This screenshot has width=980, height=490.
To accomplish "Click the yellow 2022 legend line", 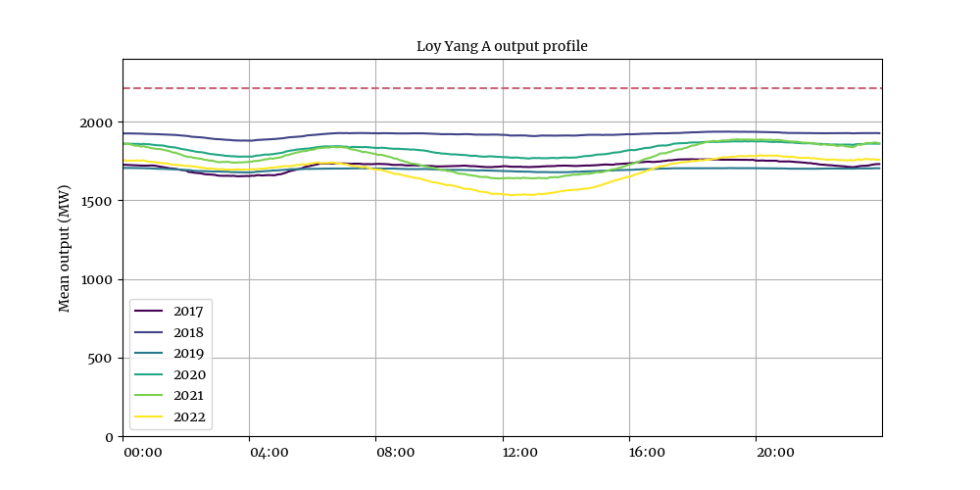I will [149, 416].
